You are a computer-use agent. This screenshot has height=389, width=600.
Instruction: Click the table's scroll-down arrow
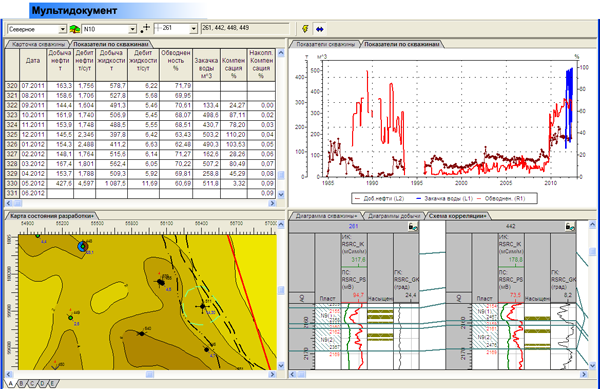281,194
